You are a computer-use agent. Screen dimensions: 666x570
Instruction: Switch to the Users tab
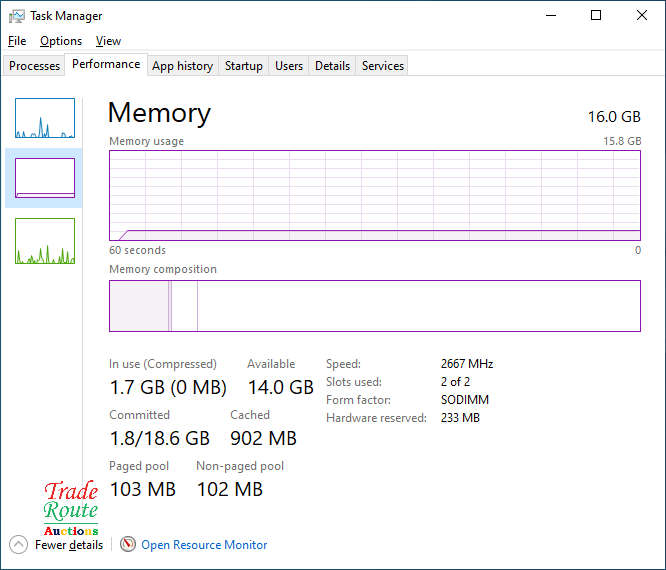coord(289,66)
